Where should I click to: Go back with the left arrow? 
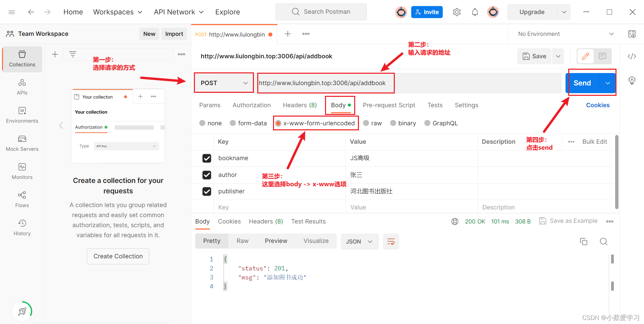31,12
